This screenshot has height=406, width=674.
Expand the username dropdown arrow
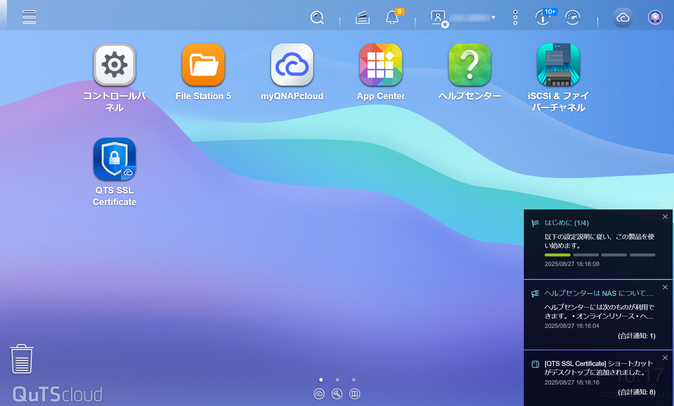point(493,18)
